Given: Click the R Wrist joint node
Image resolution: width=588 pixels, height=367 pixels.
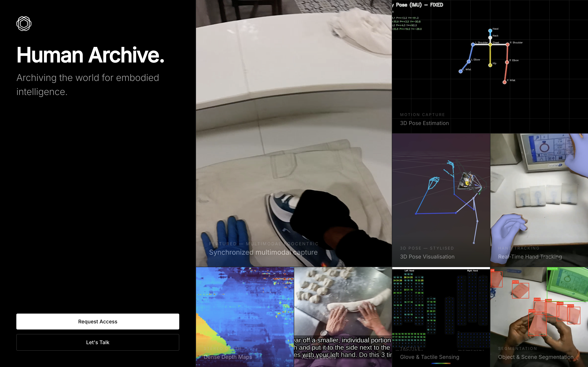Looking at the screenshot, I should pos(504,82).
